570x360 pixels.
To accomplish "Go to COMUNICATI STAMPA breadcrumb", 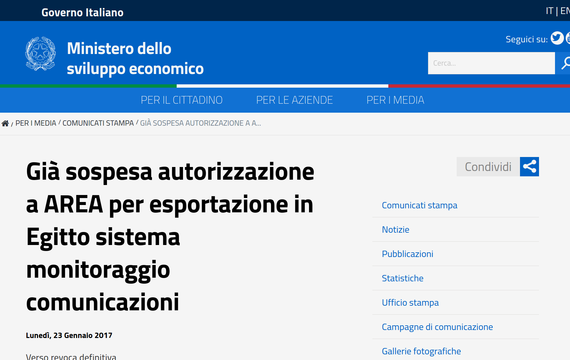I will [x=98, y=123].
